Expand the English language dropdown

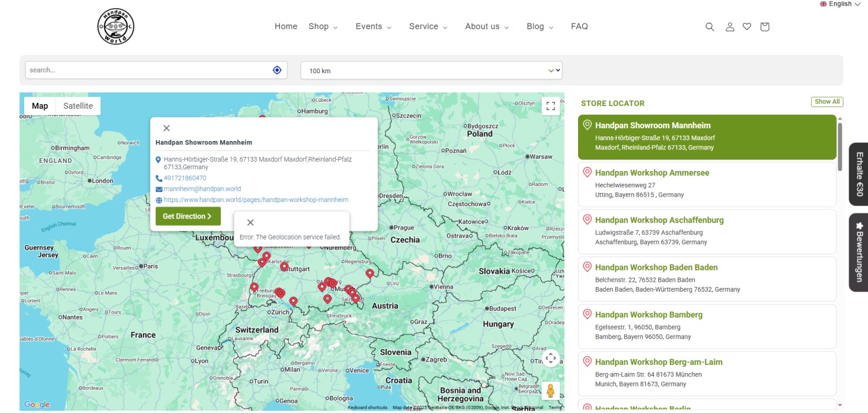(839, 4)
